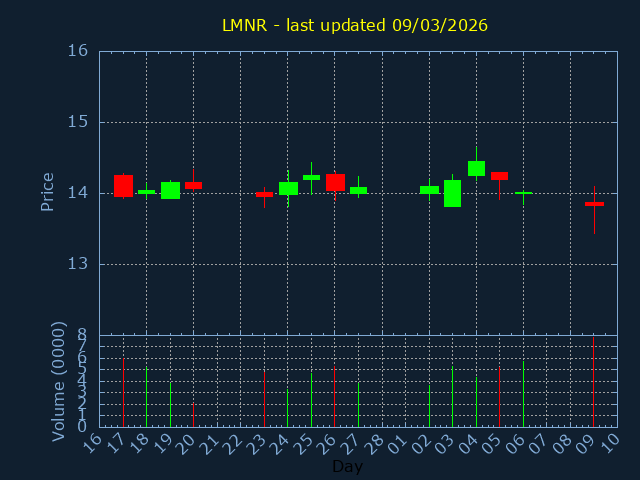Click the green candlestick on day 03
This screenshot has height=480, width=640.
point(452,193)
